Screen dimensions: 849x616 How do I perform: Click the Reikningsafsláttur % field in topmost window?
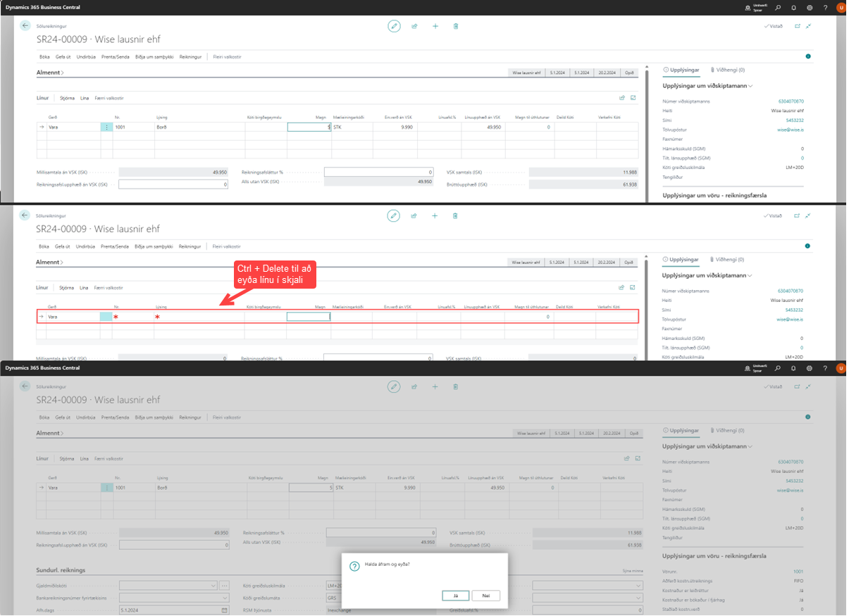[379, 172]
